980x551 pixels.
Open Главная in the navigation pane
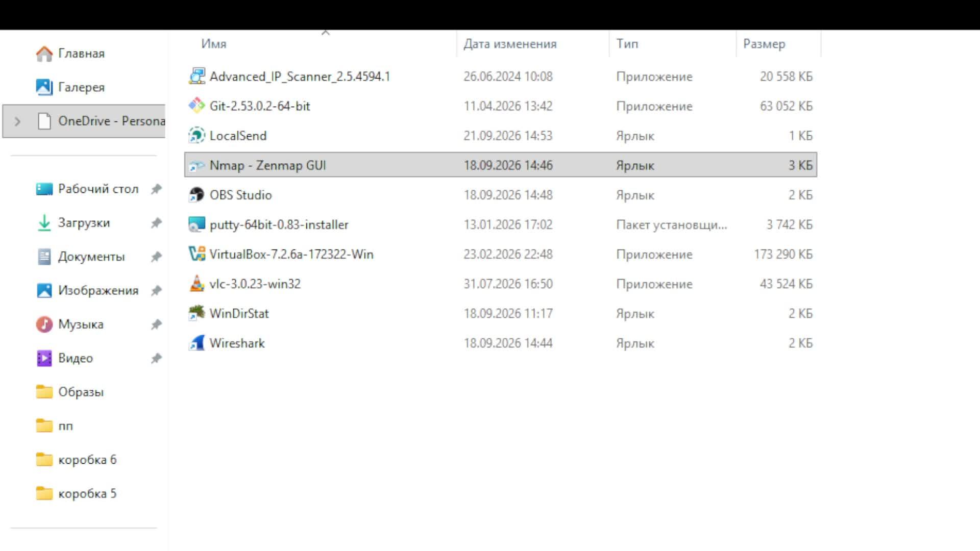pos(81,54)
